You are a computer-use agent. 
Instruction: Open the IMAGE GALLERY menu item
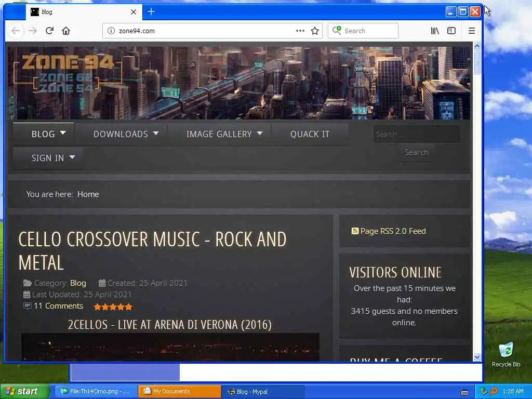[x=219, y=134]
